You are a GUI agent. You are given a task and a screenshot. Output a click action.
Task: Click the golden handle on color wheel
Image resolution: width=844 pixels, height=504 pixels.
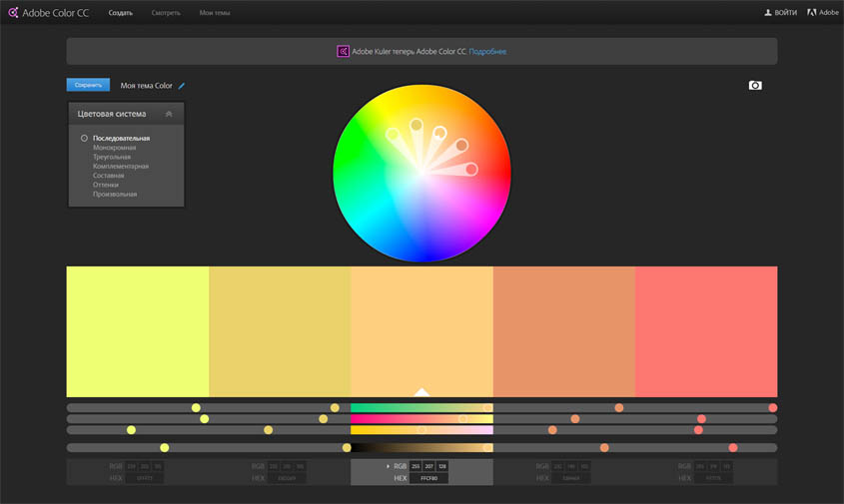(x=417, y=126)
